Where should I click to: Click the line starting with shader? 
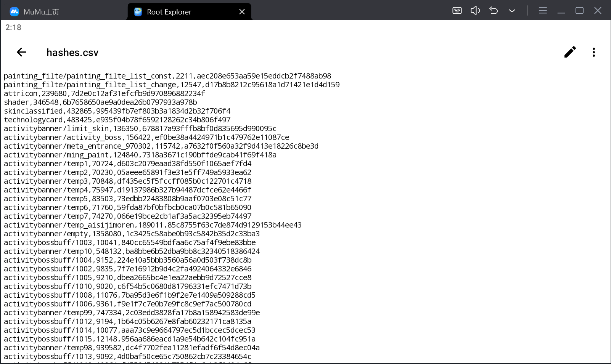(x=100, y=102)
